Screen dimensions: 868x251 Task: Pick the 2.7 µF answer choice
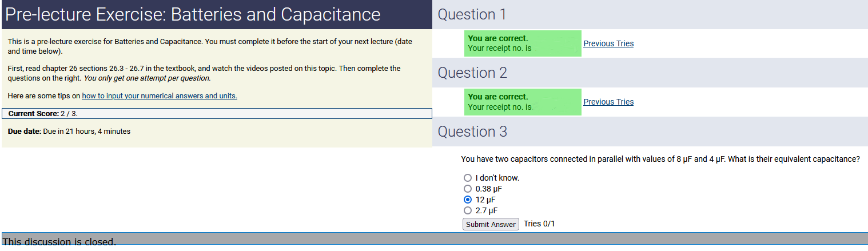[x=468, y=210]
